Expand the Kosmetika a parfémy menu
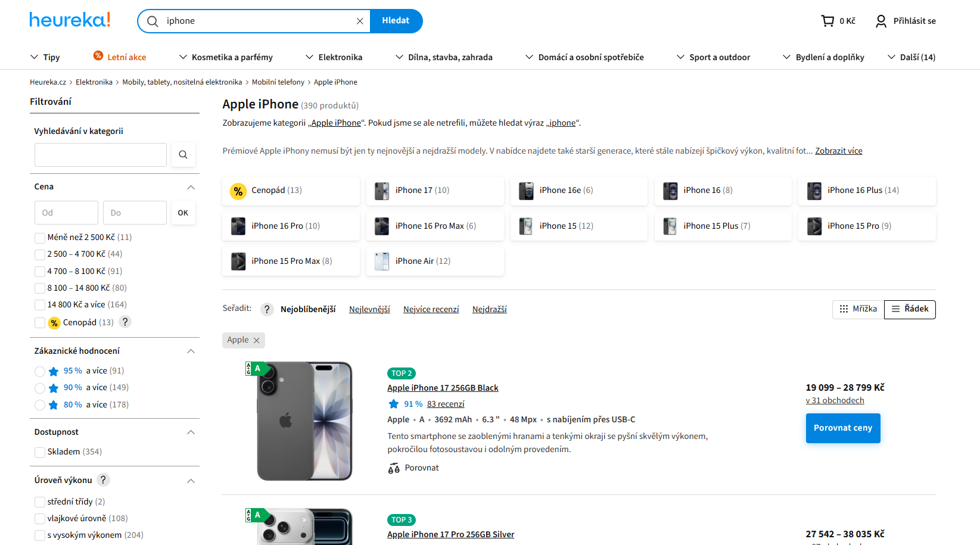Viewport: 980px width, 545px height. click(x=226, y=57)
